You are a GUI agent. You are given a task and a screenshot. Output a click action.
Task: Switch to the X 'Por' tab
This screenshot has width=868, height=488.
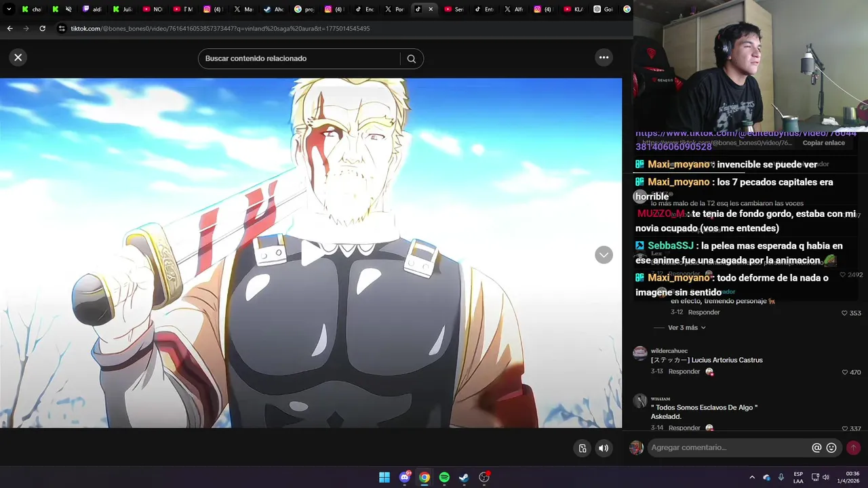point(395,9)
